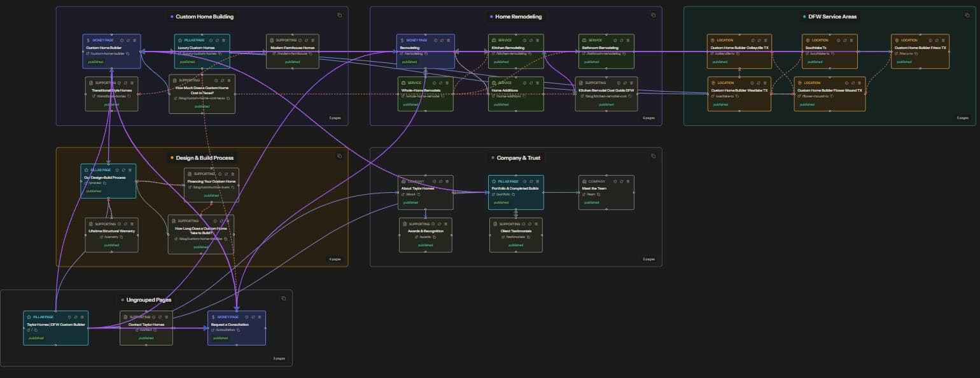Click the info icon on Custom Home Builder node
980x378 pixels.
[x=122, y=40]
